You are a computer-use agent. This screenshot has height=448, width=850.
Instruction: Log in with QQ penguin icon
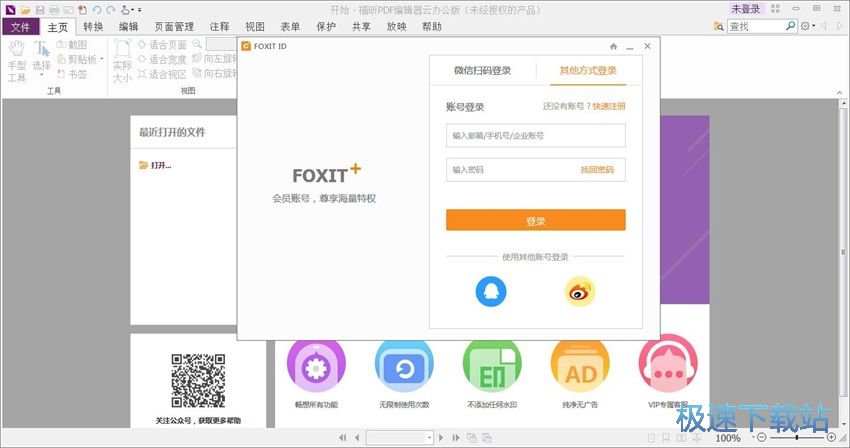click(491, 291)
